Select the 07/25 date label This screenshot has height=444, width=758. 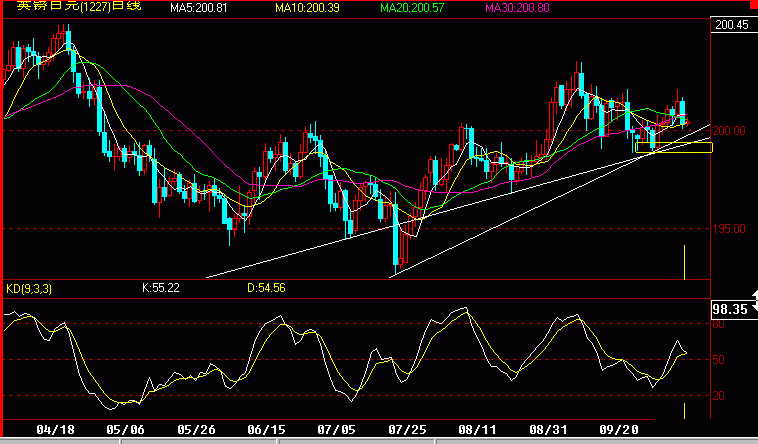407,429
